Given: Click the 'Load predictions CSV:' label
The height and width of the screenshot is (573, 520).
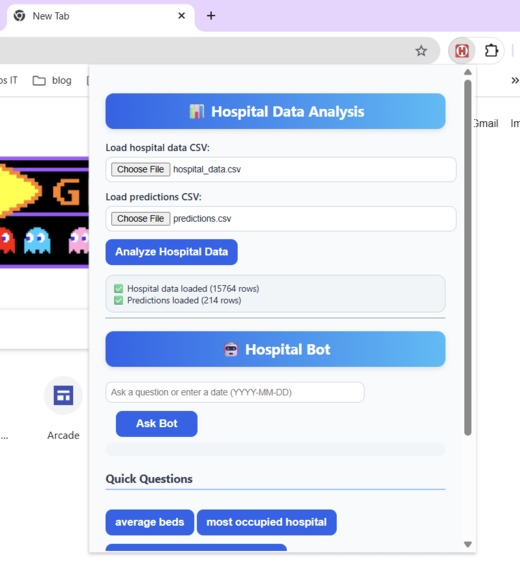Looking at the screenshot, I should pos(153,197).
